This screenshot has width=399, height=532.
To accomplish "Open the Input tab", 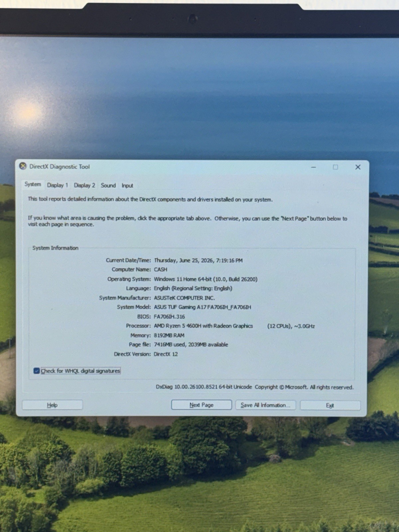I will pyautogui.click(x=127, y=186).
